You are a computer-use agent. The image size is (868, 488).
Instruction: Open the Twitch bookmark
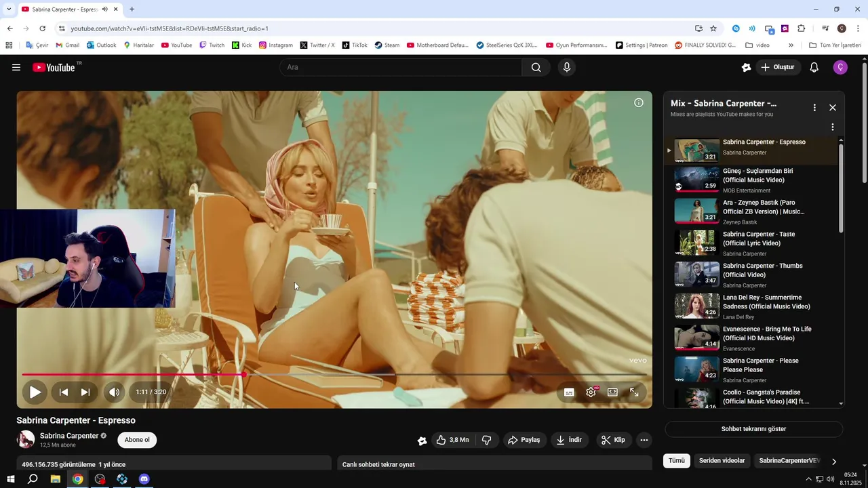click(x=212, y=45)
